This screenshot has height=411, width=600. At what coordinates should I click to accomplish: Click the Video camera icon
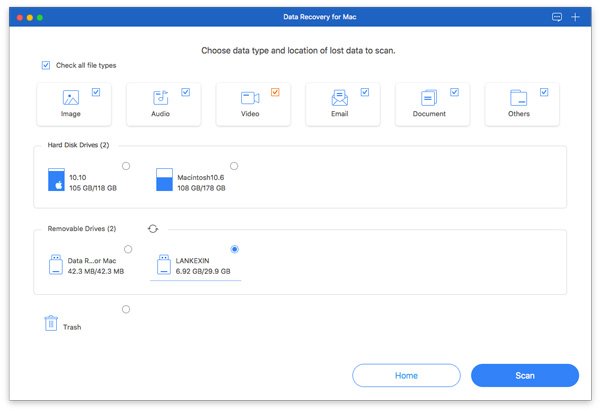pos(250,98)
